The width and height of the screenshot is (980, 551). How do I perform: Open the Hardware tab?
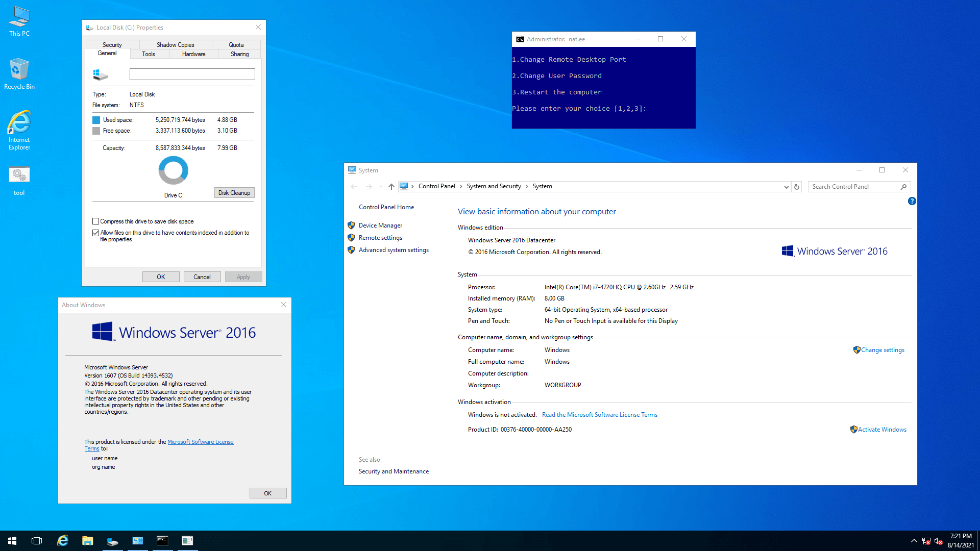193,54
